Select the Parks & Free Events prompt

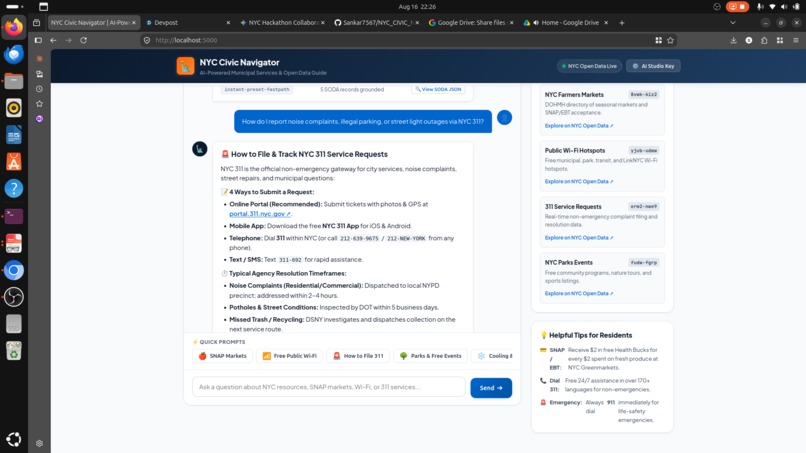(430, 356)
